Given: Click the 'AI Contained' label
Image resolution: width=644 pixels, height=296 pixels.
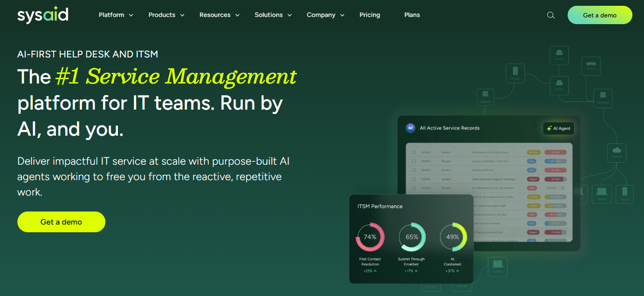Looking at the screenshot, I should pyautogui.click(x=453, y=262).
